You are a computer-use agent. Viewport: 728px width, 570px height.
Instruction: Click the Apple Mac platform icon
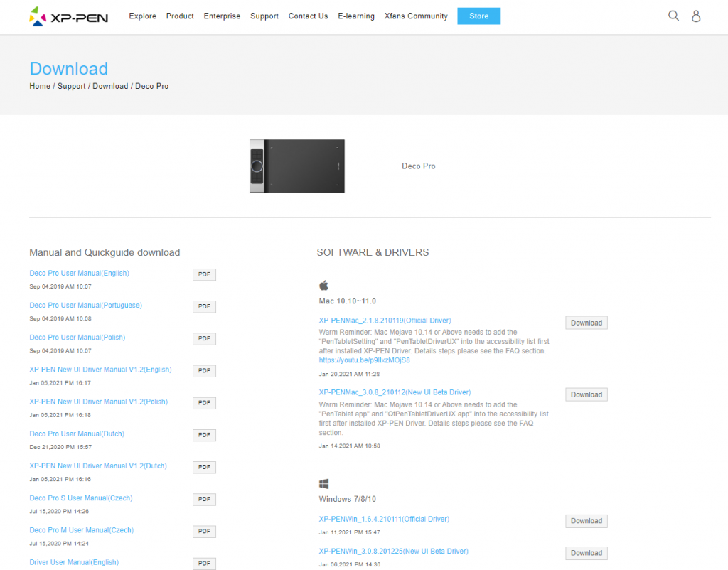tap(323, 285)
